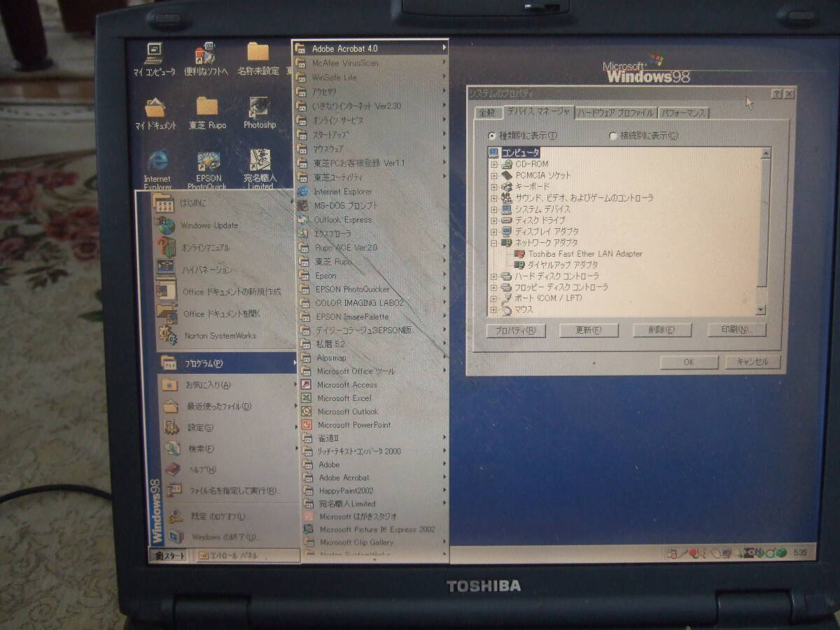Open the Adobe Acrobat 4.0 program folder
The image size is (840, 630).
370,48
